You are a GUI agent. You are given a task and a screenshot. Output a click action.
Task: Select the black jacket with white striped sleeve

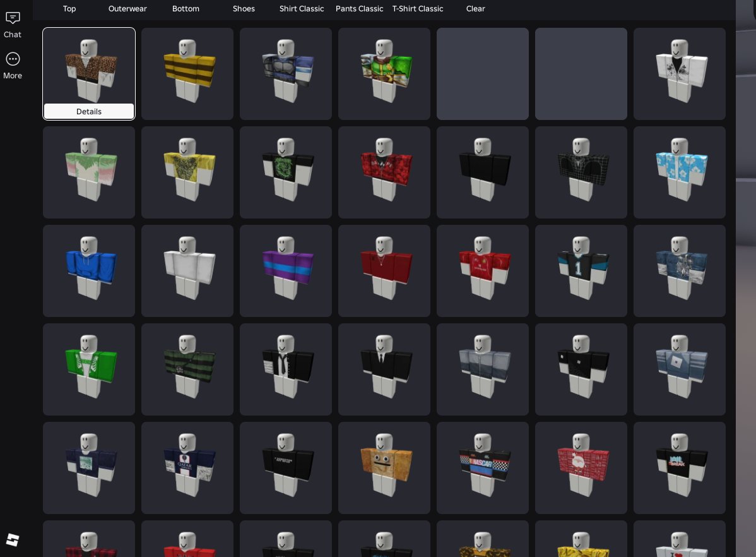(285, 369)
